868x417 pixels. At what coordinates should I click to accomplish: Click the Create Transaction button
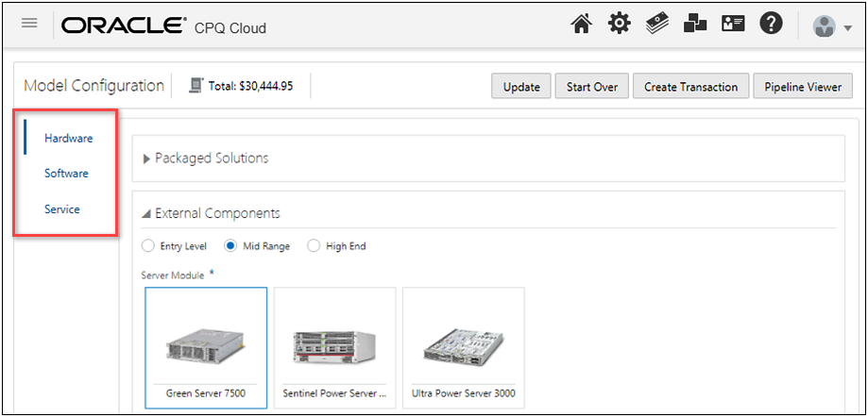click(690, 87)
